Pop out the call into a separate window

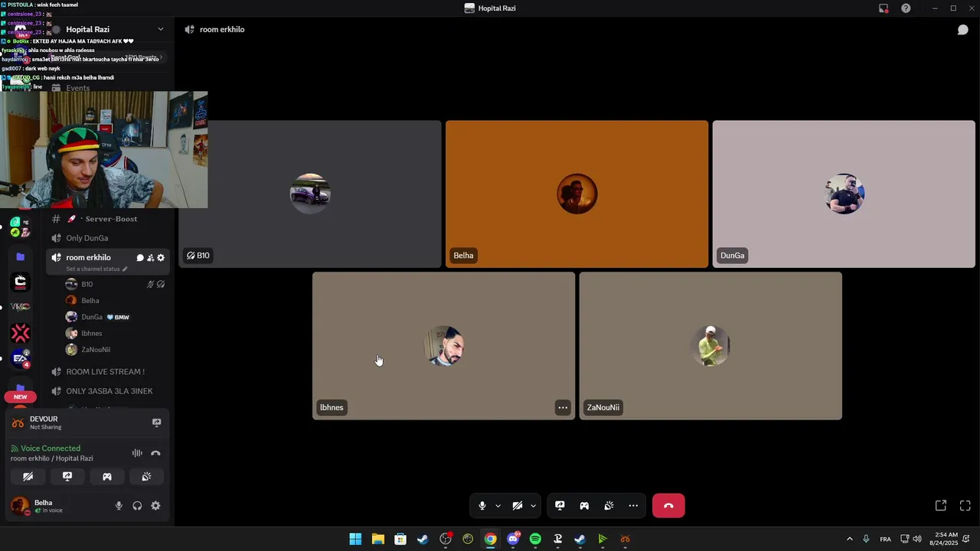click(941, 506)
